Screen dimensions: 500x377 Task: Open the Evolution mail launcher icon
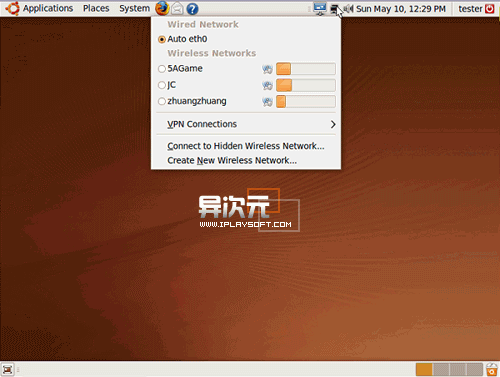pyautogui.click(x=177, y=9)
